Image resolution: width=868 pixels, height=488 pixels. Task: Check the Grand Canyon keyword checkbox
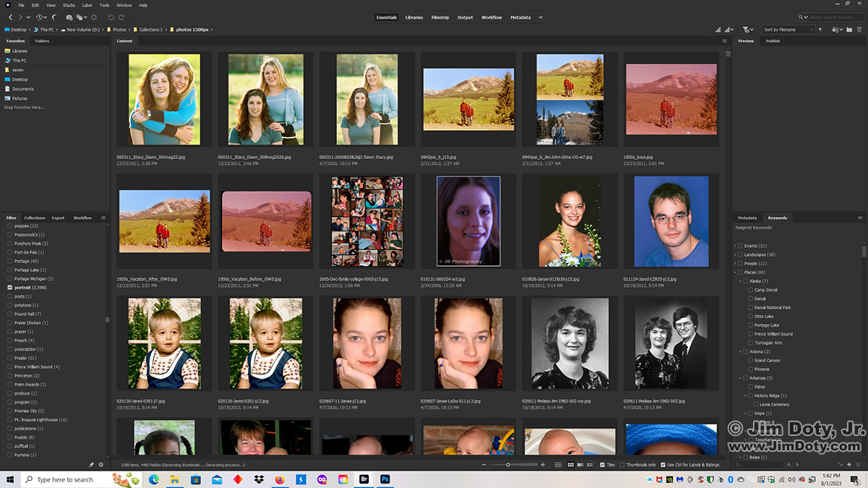(751, 360)
